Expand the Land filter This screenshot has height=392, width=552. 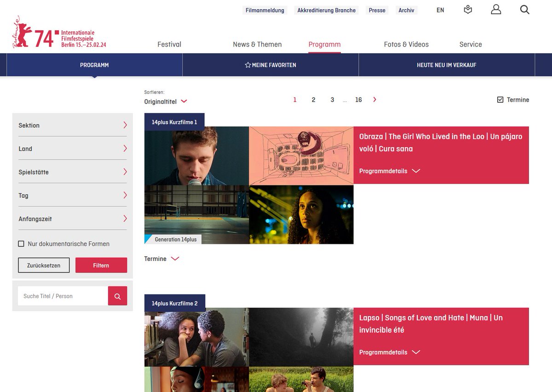coord(72,149)
